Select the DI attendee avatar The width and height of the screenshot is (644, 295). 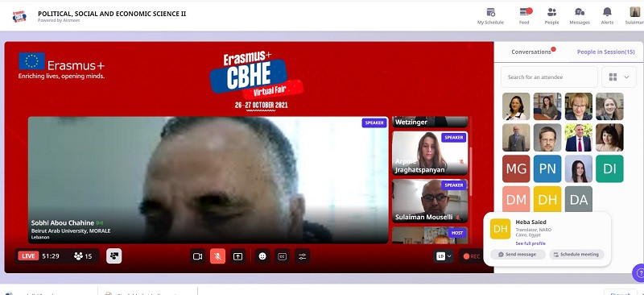[610, 168]
